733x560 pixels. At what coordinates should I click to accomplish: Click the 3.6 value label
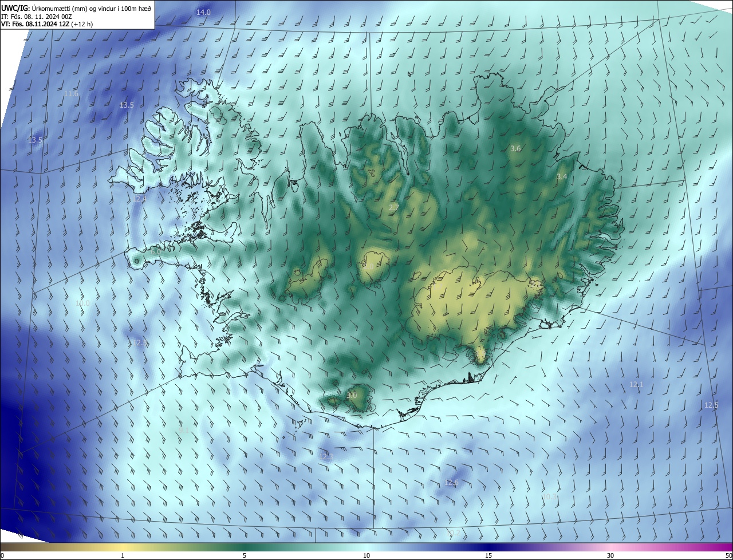pos(515,148)
